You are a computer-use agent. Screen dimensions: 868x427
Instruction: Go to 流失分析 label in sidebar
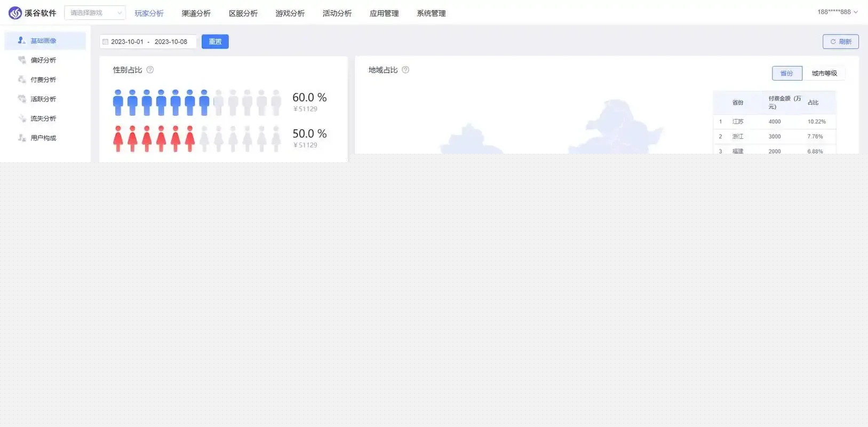(x=43, y=118)
